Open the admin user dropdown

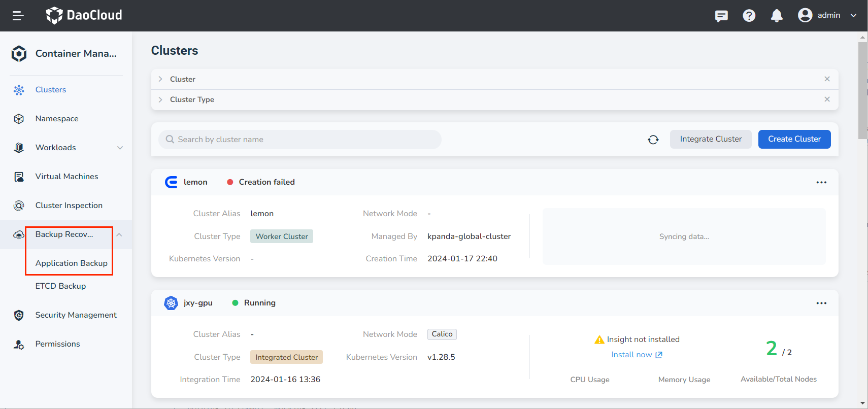(827, 15)
